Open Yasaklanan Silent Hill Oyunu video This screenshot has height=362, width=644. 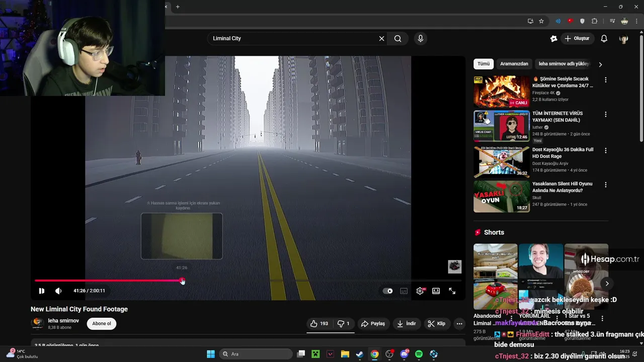pyautogui.click(x=562, y=187)
